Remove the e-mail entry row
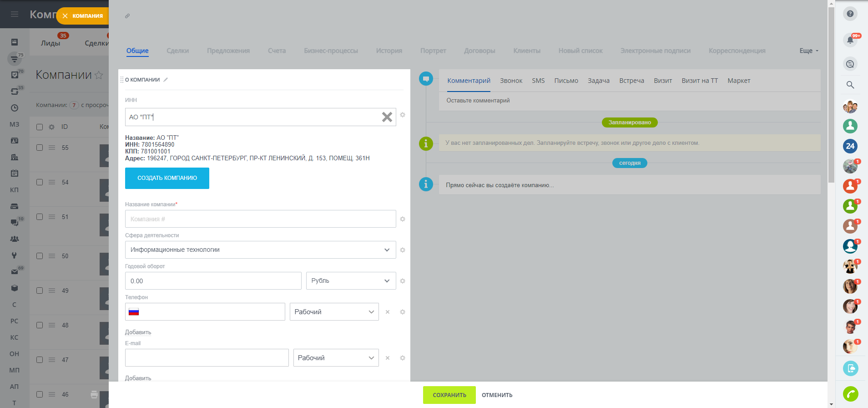The image size is (868, 408). tap(388, 358)
